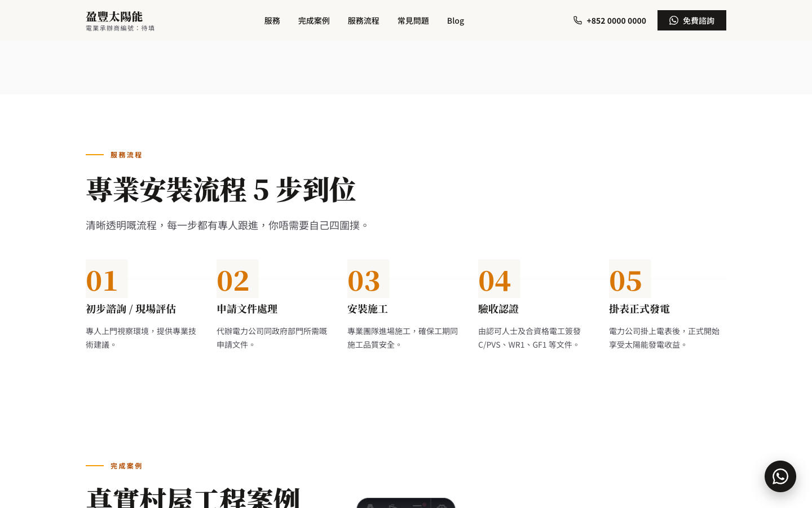812x508 pixels.
Task: Click the step 02 number badge
Action: [x=237, y=279]
